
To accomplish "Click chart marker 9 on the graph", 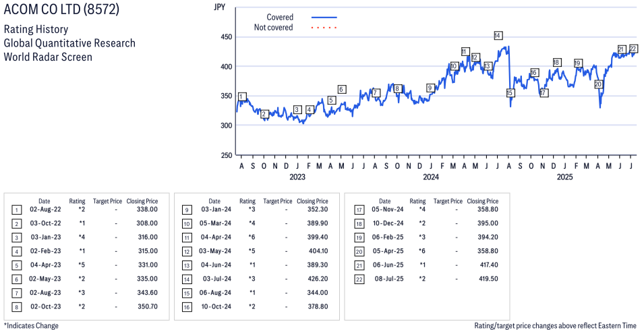I will (430, 88).
